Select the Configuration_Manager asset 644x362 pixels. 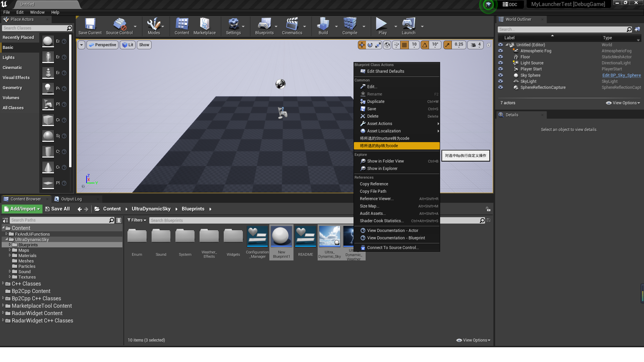(x=257, y=242)
